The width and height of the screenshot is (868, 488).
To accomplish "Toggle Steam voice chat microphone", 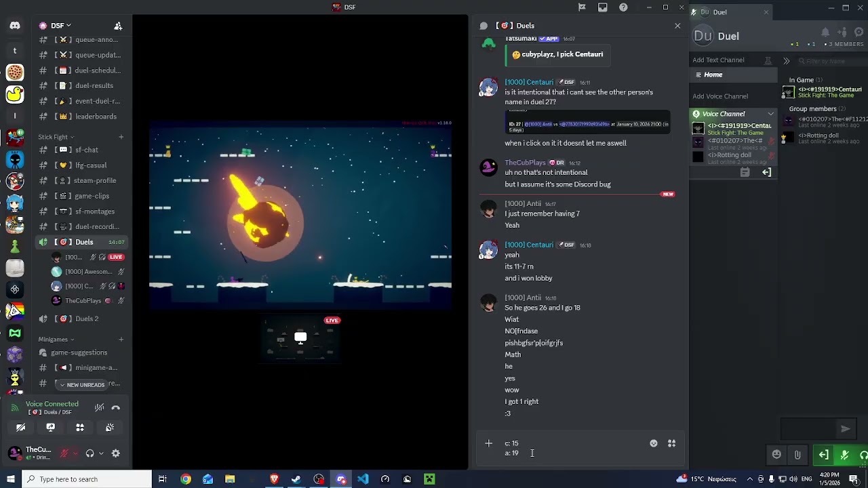I will pyautogui.click(x=844, y=455).
